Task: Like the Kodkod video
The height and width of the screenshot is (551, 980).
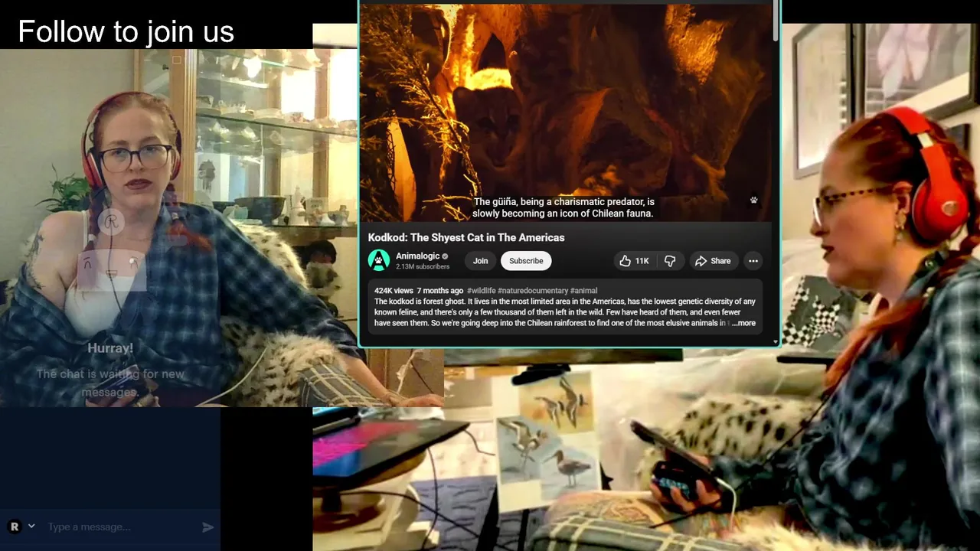Action: 634,261
